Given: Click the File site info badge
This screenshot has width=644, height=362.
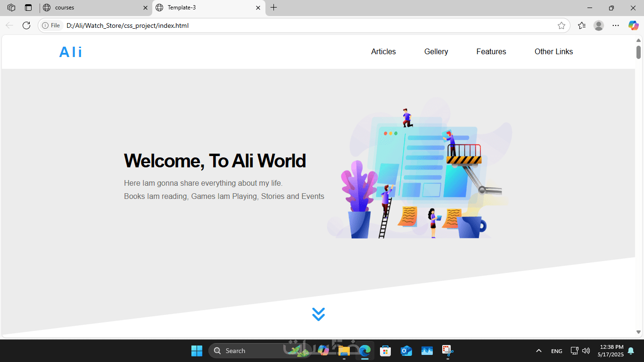Looking at the screenshot, I should click(51, 25).
